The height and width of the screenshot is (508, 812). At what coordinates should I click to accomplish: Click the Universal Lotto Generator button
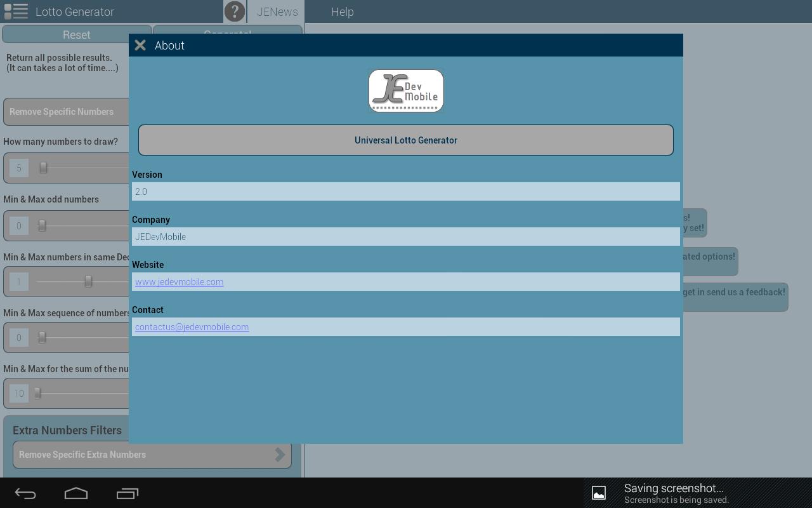coord(406,140)
